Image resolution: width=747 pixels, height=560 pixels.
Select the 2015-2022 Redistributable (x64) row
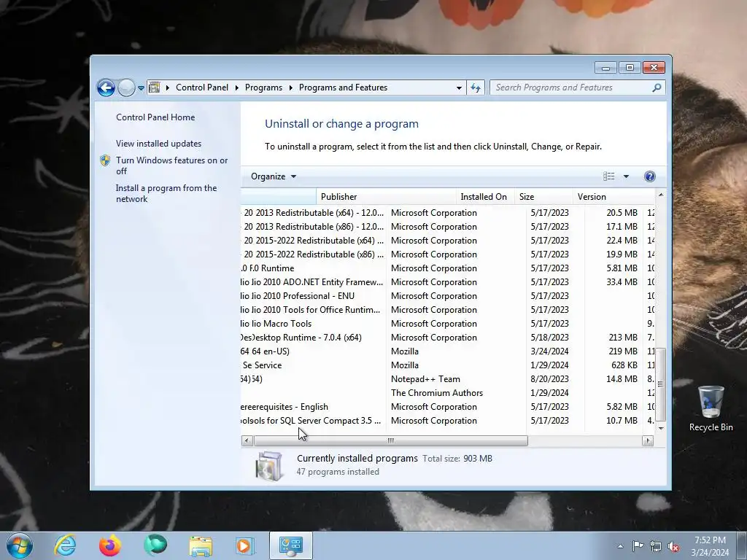click(x=448, y=241)
